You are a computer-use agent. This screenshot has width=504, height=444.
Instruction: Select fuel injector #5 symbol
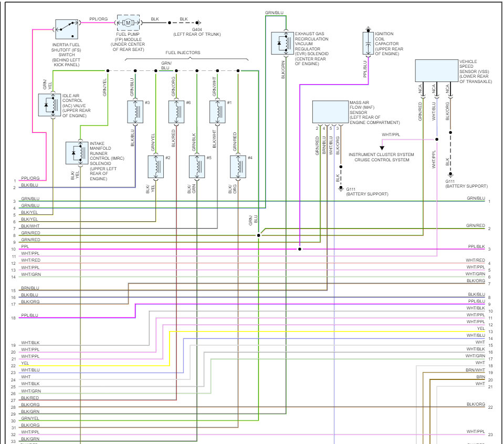[x=197, y=167]
